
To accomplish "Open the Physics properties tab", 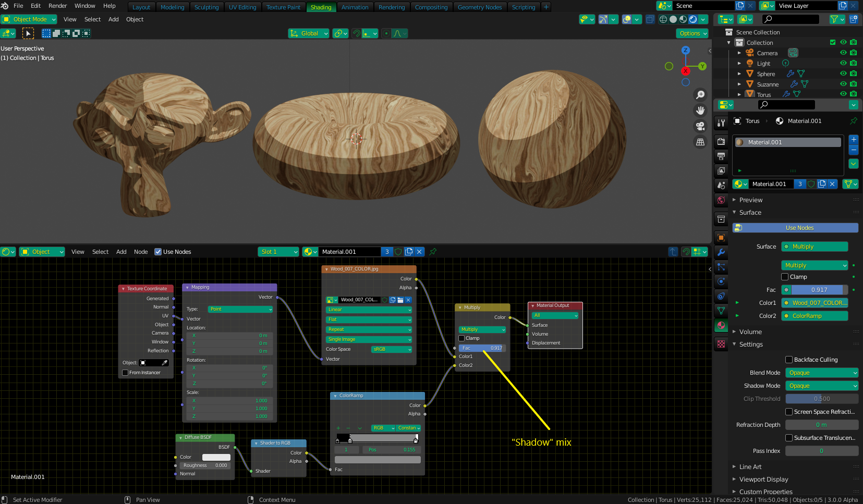I will coord(721,281).
